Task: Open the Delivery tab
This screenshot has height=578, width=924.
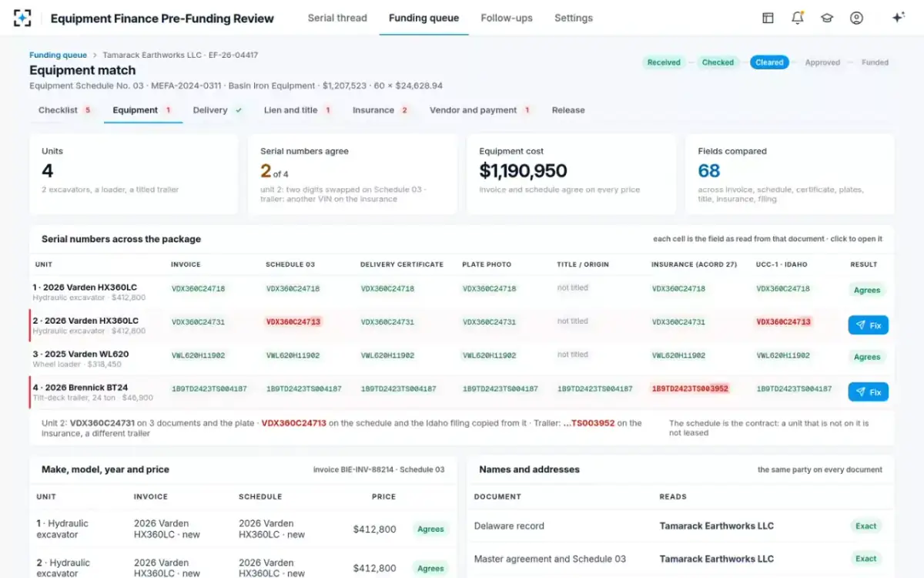Action: click(x=217, y=110)
